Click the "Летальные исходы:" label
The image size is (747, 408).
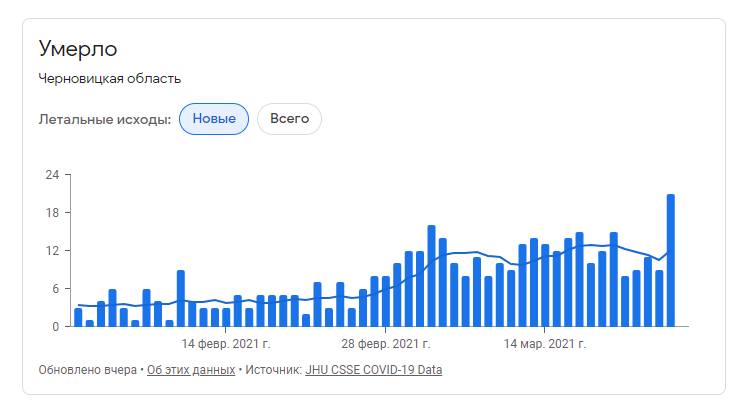coord(105,119)
